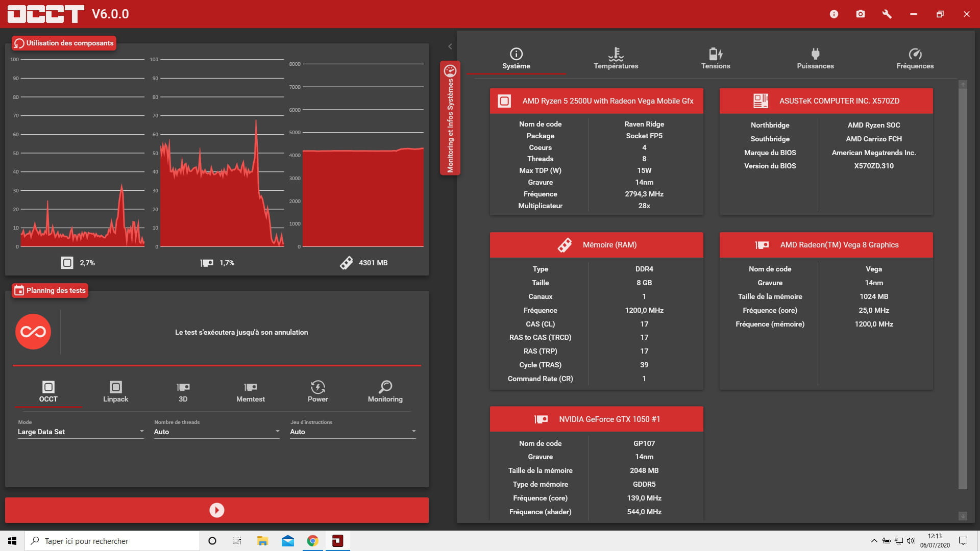Screen dimensions: 980x551
Task: Switch to the Système tab
Action: [516, 59]
